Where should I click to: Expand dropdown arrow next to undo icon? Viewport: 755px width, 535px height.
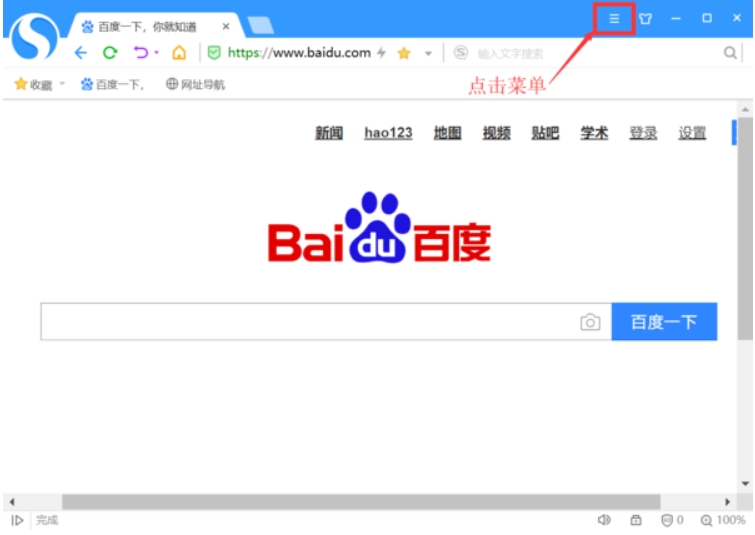(x=156, y=52)
